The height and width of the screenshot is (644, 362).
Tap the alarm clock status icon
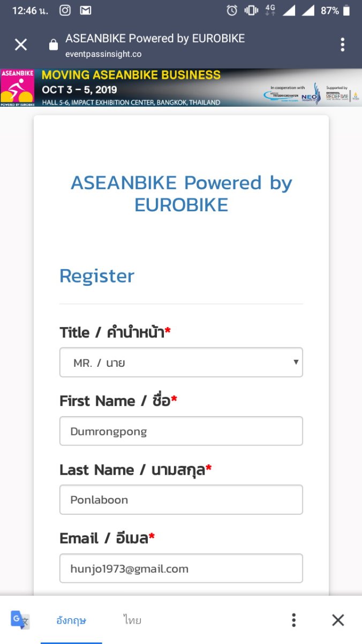[232, 10]
